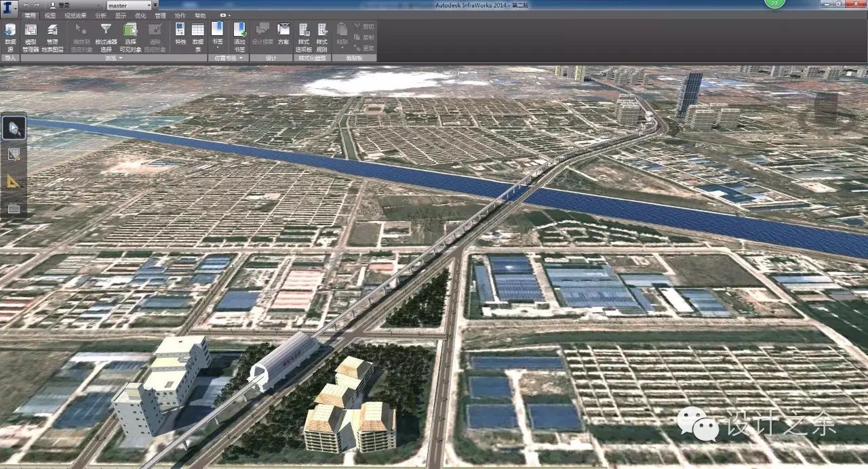
Task: Expand the 浏览 panel group arrow
Action: coord(120,58)
